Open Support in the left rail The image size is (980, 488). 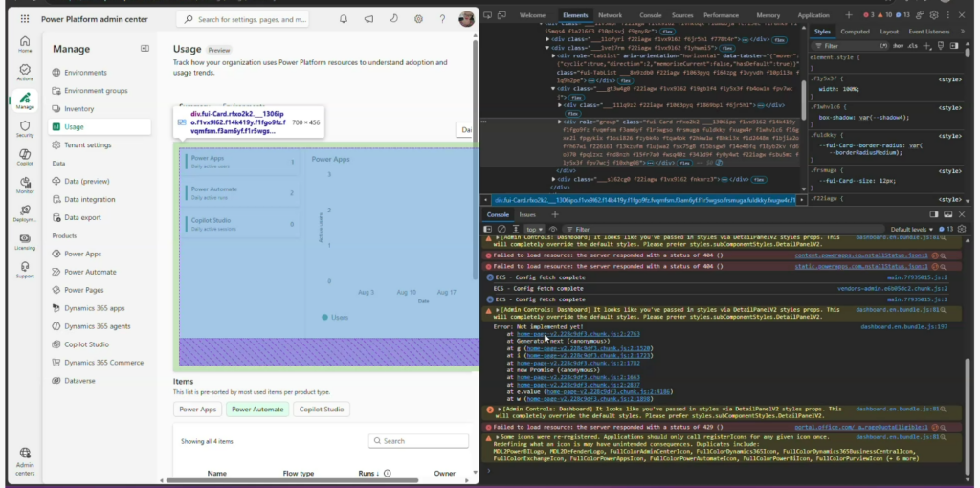(x=24, y=270)
